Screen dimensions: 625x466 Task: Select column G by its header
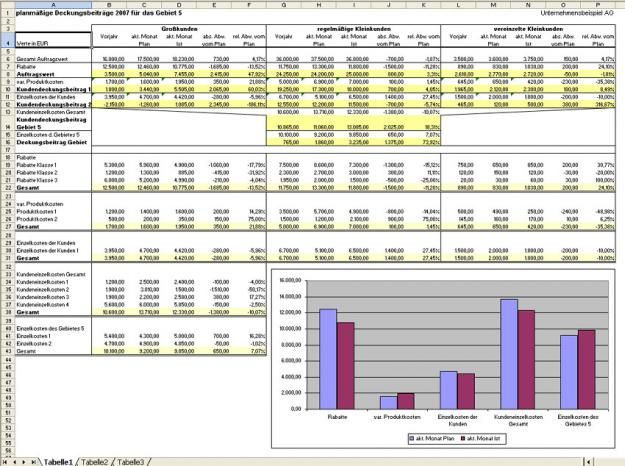(x=283, y=5)
